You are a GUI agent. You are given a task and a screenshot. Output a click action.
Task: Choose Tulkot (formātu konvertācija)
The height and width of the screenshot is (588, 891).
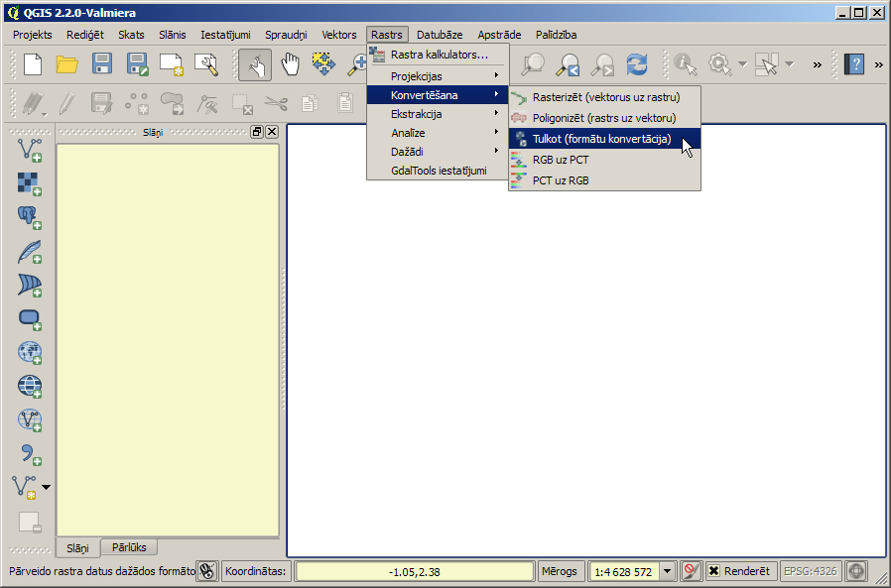point(604,139)
